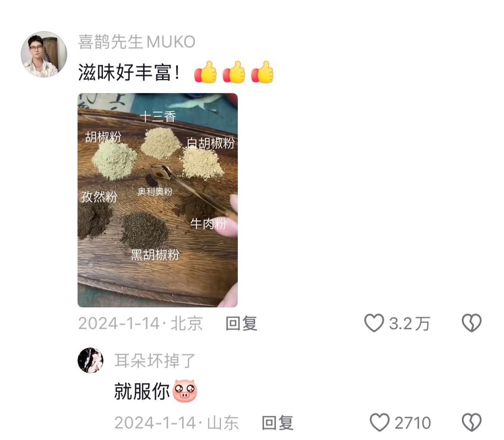The image size is (504, 440).
Task: Tap the middle thumbs-up emoji
Action: [233, 72]
